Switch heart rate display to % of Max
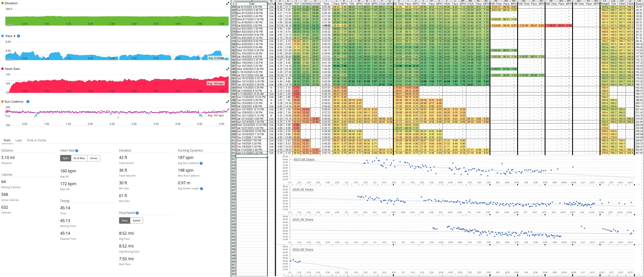644x277 pixels. click(79, 158)
